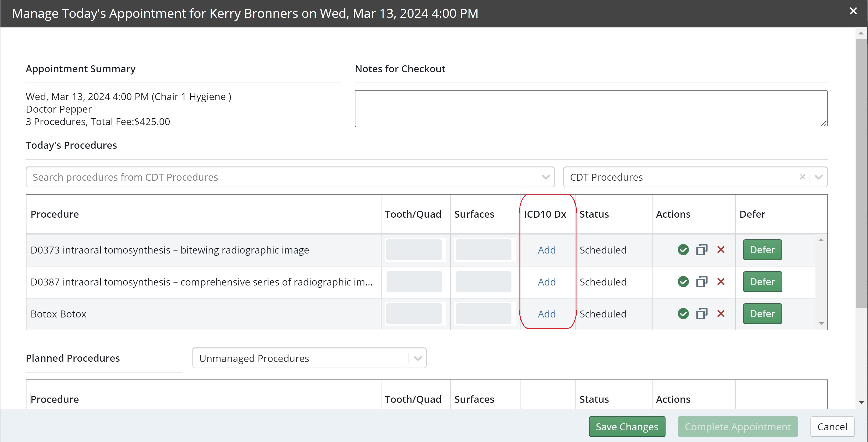The image size is (868, 442).
Task: Copy the Botox procedure row
Action: click(x=702, y=314)
